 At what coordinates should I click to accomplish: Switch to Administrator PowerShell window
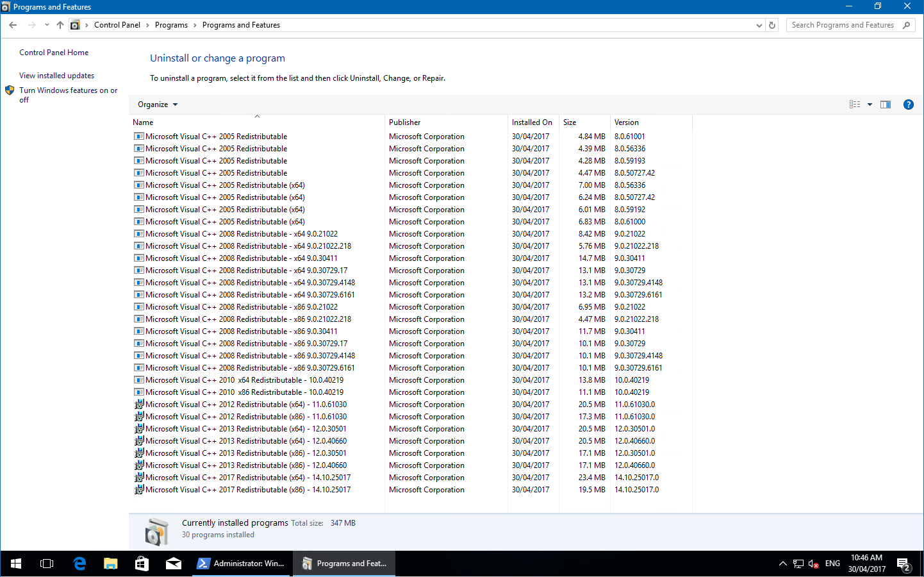coord(241,564)
